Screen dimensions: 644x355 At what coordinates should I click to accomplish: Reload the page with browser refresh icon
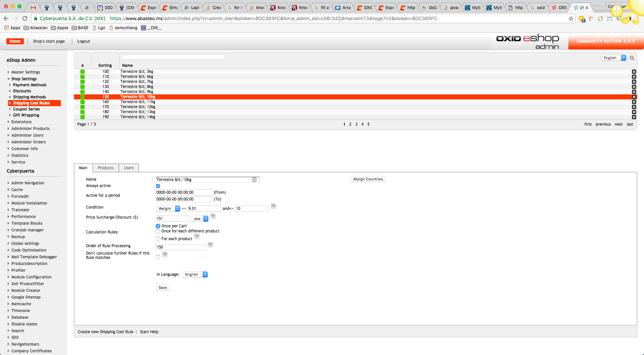[25, 18]
